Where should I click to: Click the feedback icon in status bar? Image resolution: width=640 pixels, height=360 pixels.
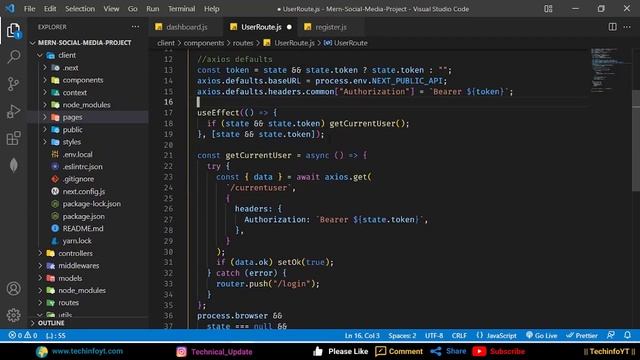click(x=611, y=335)
